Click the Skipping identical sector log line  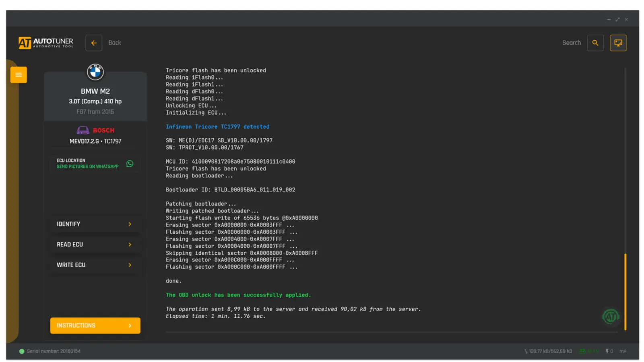coord(242,253)
